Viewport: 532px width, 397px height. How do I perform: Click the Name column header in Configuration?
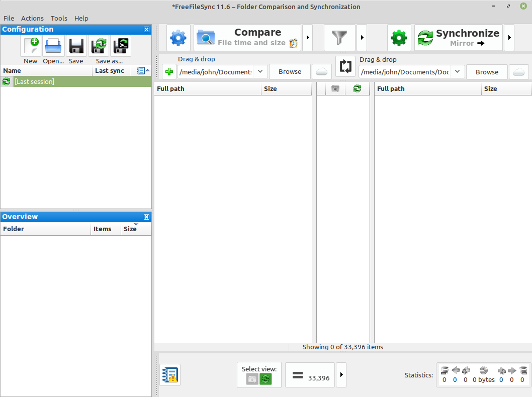click(x=46, y=70)
